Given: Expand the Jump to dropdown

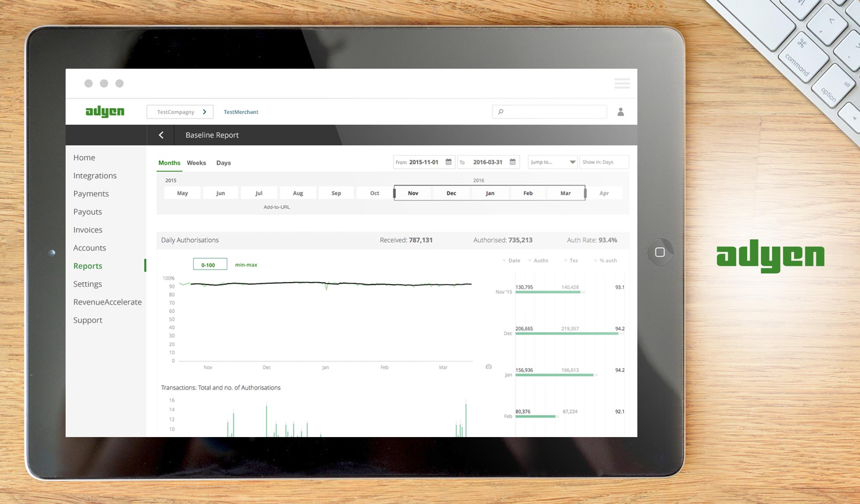Looking at the screenshot, I should point(552,162).
